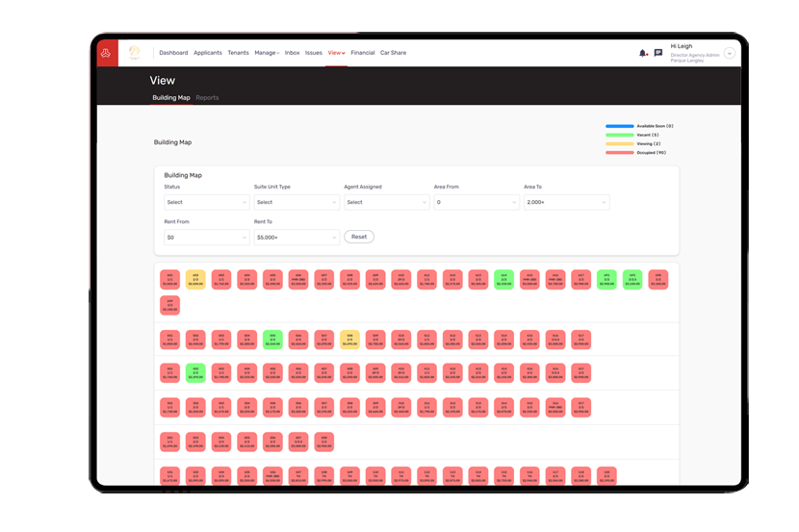Open the Status filter dropdown

206,202
